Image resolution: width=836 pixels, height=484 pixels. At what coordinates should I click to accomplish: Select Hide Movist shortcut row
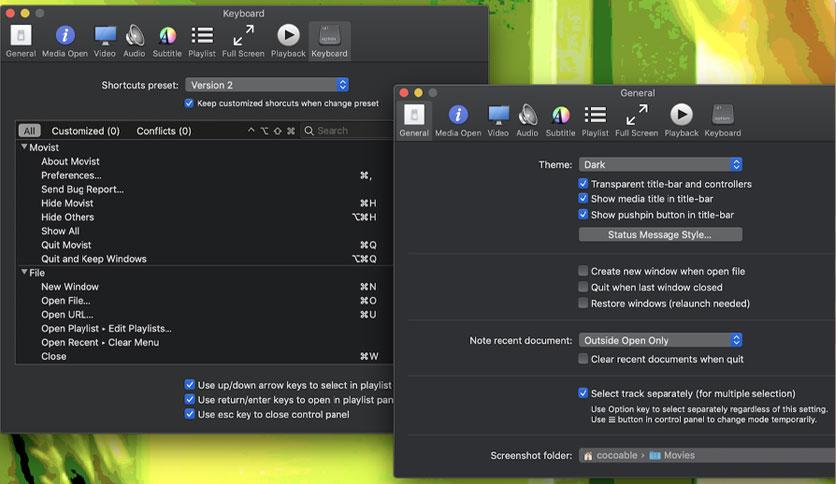click(205, 203)
